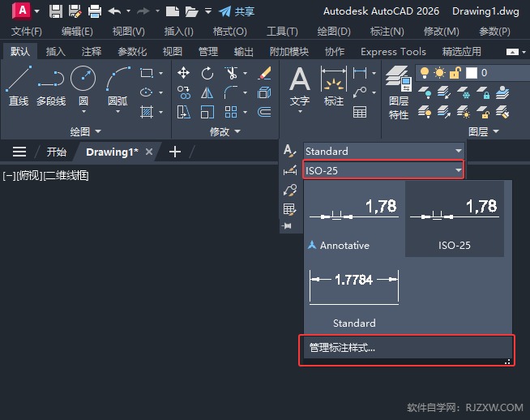The width and height of the screenshot is (530, 420).
Task: Select the Annotative dimension style thumbnail
Action: coord(354,219)
